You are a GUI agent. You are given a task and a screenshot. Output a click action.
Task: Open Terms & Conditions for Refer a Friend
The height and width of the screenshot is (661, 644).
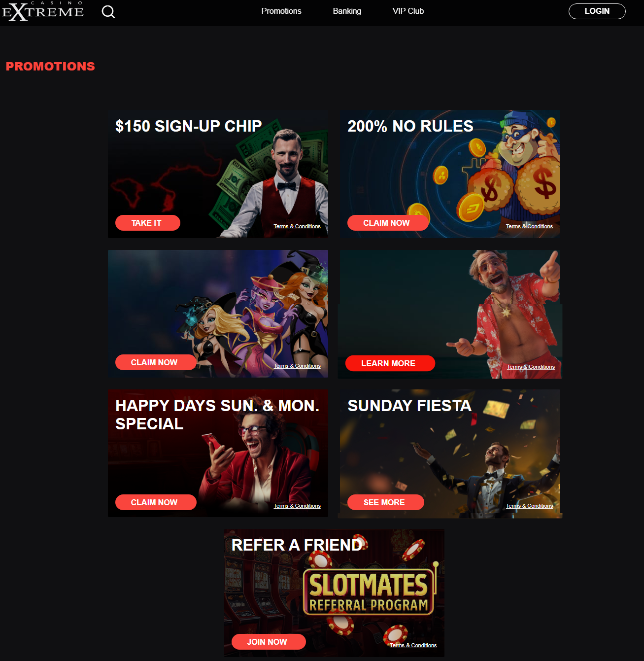413,645
